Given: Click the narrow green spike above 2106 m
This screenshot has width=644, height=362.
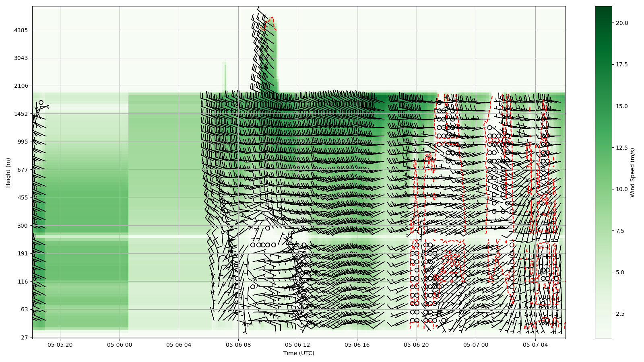Looking at the screenshot, I should [225, 76].
